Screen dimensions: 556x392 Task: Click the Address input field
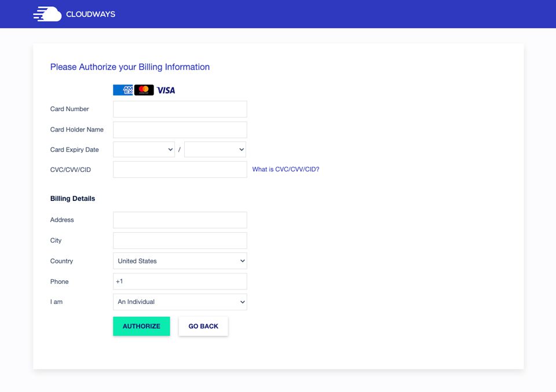pos(180,220)
